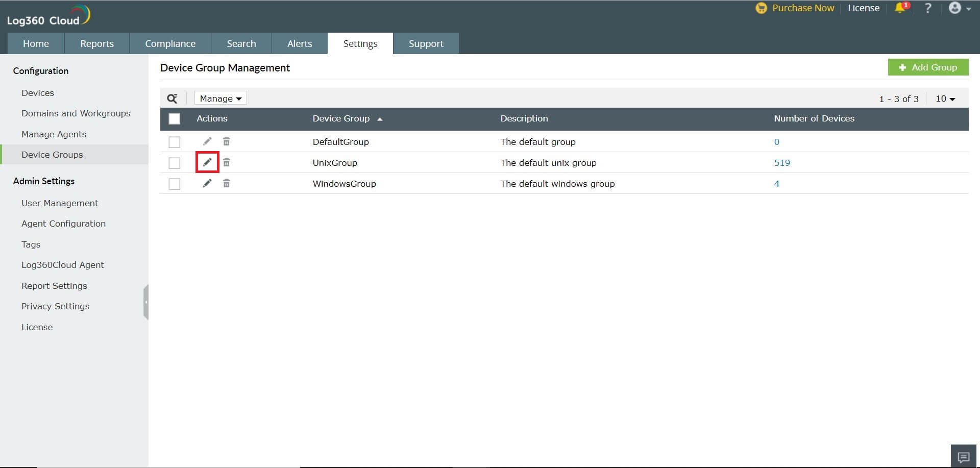
Task: Check the WindowsGroup row checkbox
Action: tap(175, 183)
